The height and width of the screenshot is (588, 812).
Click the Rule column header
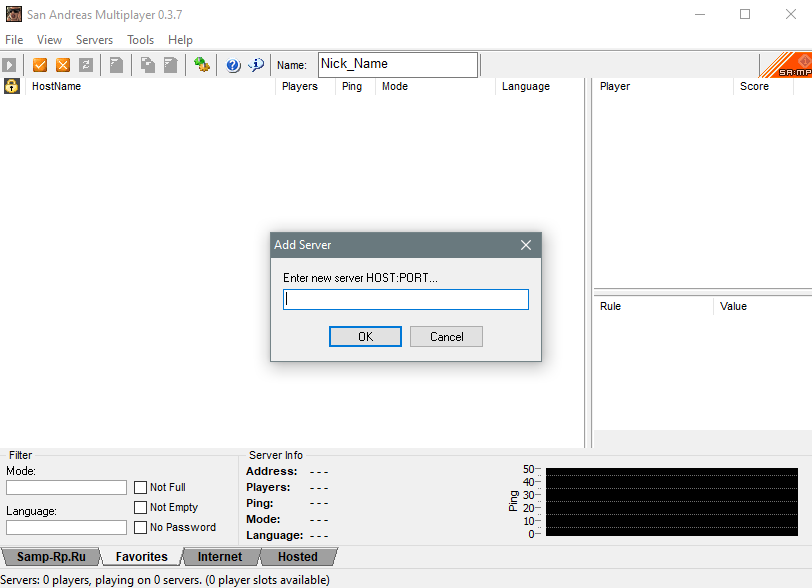point(654,306)
